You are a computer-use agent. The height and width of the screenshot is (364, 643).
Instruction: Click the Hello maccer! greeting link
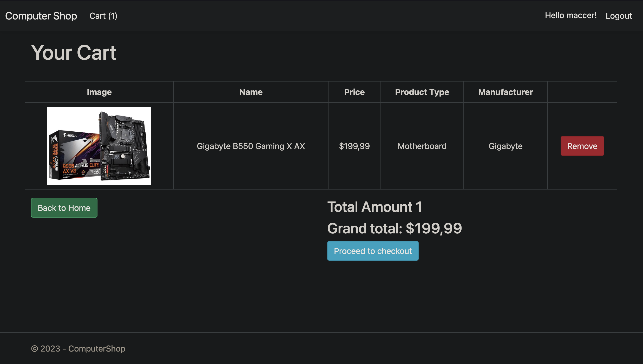pyautogui.click(x=570, y=15)
